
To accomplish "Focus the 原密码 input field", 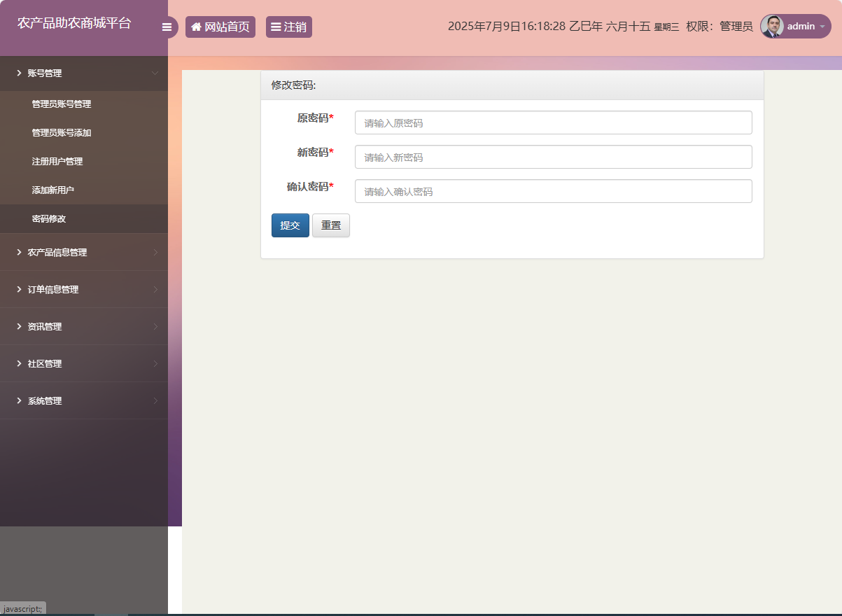I will pos(553,122).
